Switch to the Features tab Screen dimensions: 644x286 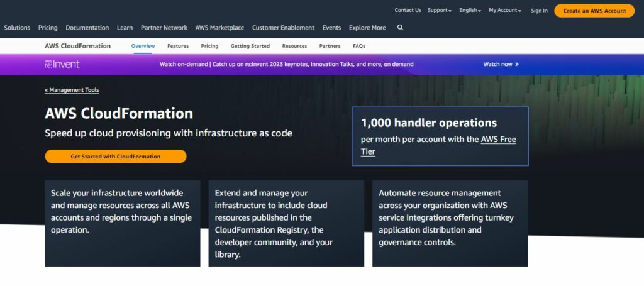click(178, 46)
